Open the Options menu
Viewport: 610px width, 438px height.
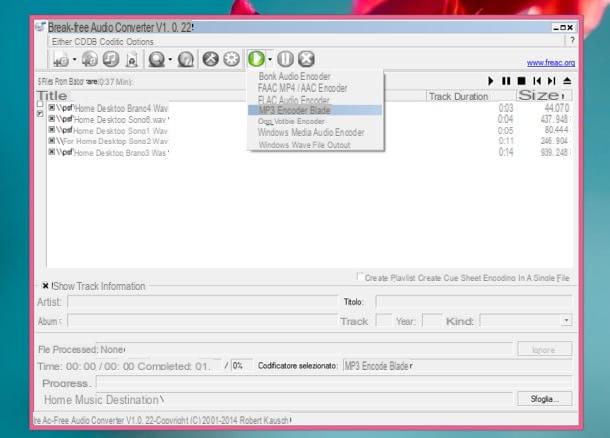pyautogui.click(x=140, y=42)
